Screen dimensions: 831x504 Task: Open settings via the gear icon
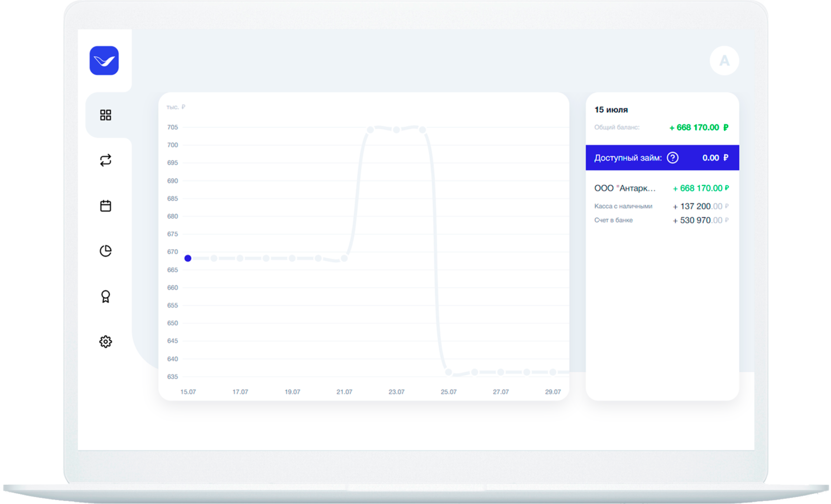pyautogui.click(x=105, y=341)
